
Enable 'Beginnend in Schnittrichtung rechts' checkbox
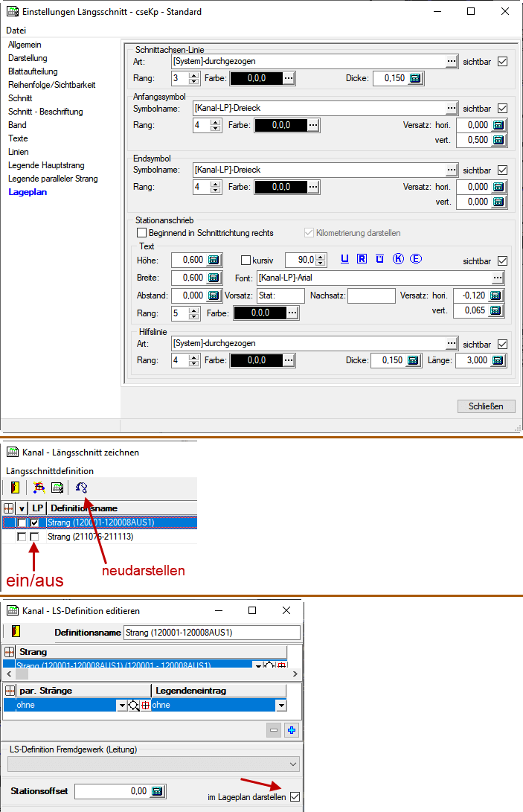[142, 233]
